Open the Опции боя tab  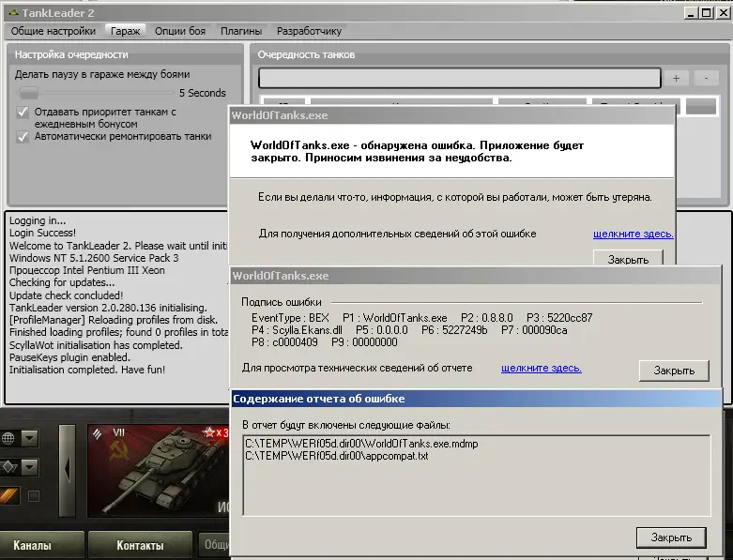pyautogui.click(x=180, y=31)
